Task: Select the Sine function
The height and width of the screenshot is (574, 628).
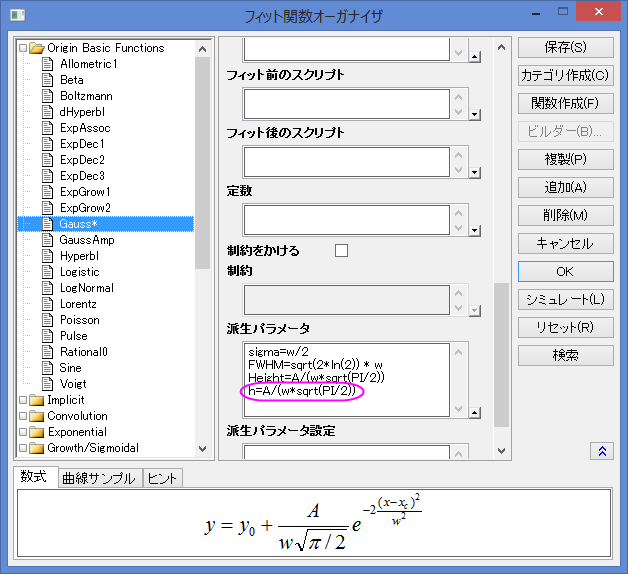Action: (x=70, y=368)
